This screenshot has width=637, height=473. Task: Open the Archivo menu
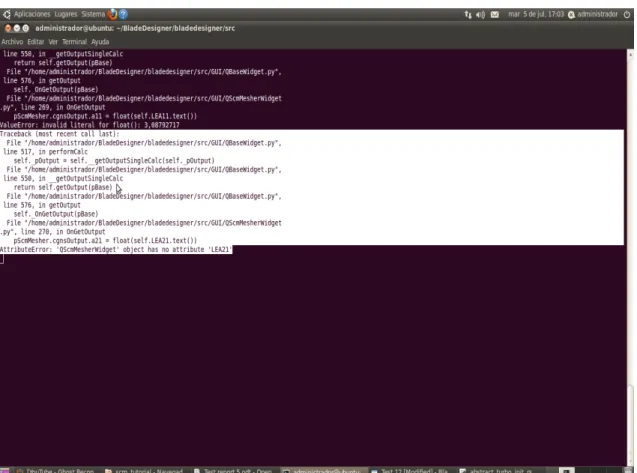pyautogui.click(x=12, y=42)
